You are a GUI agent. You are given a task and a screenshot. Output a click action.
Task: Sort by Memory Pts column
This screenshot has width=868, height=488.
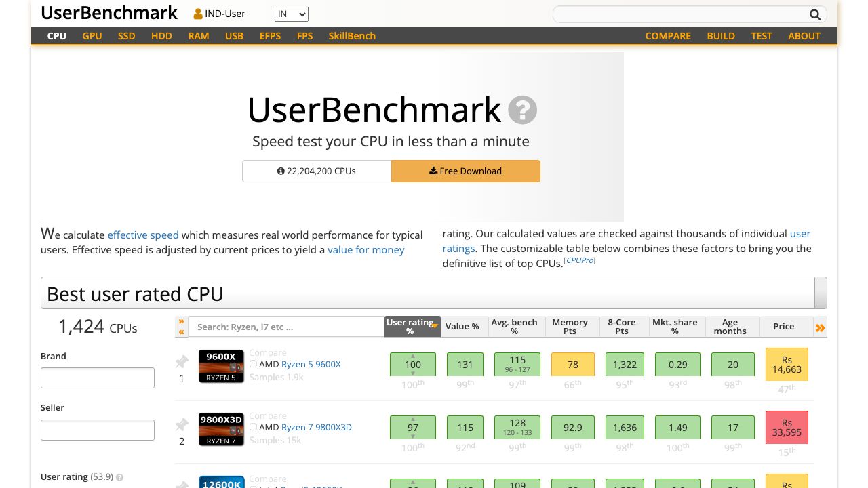[570, 327]
